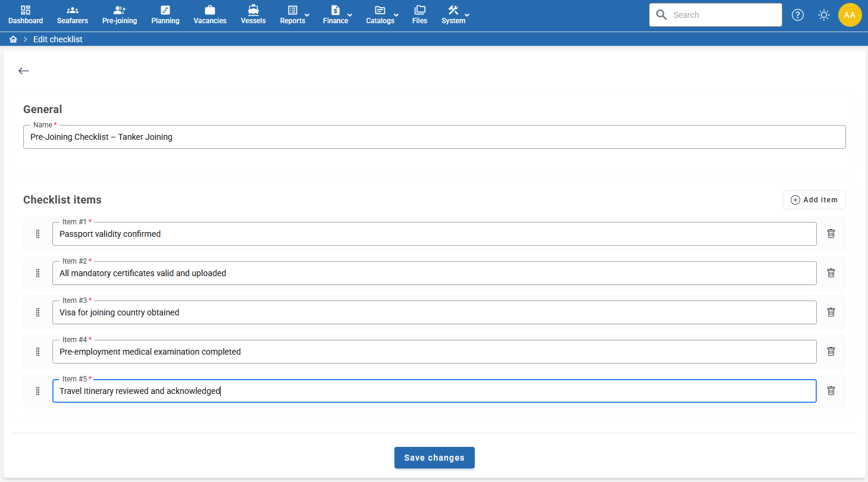Delete Item #5 Travel itinerary
Viewport: 868px width, 482px height.
coord(831,390)
